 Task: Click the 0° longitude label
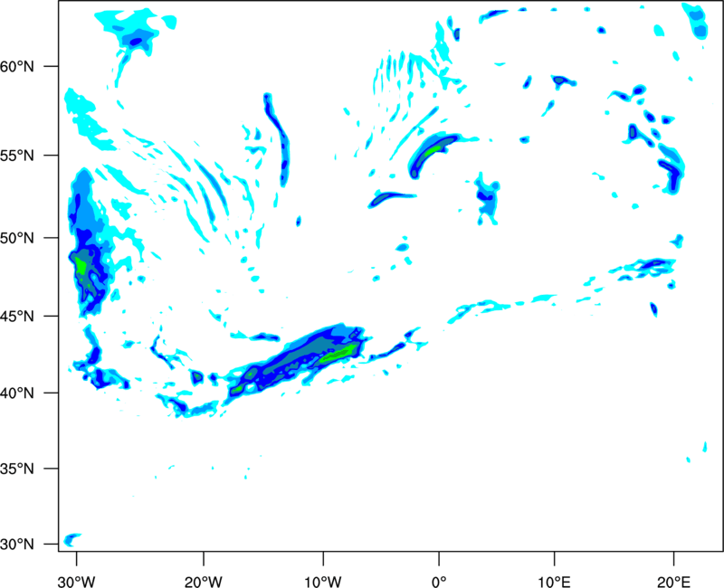tap(439, 582)
